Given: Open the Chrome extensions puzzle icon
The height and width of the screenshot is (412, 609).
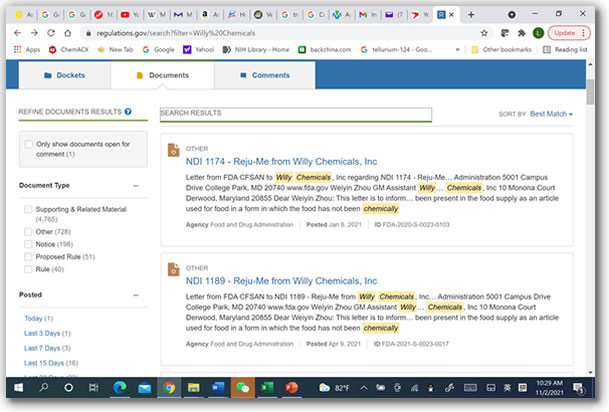Looking at the screenshot, I should [522, 33].
